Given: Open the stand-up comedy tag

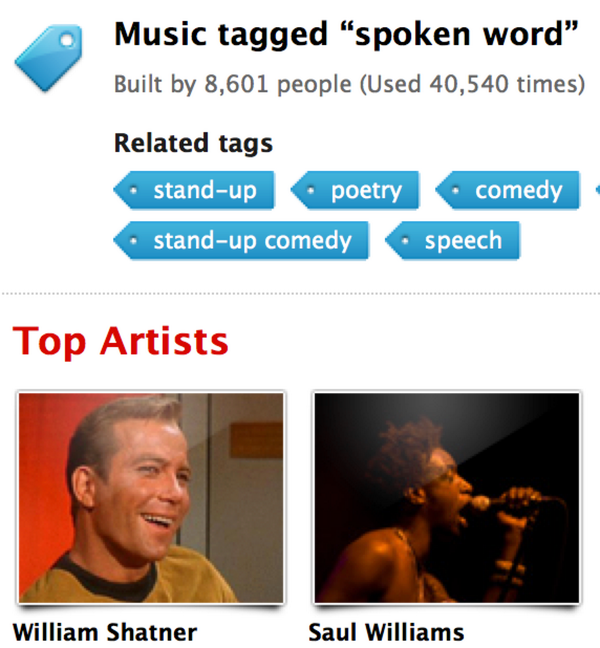Looking at the screenshot, I should click(241, 241).
